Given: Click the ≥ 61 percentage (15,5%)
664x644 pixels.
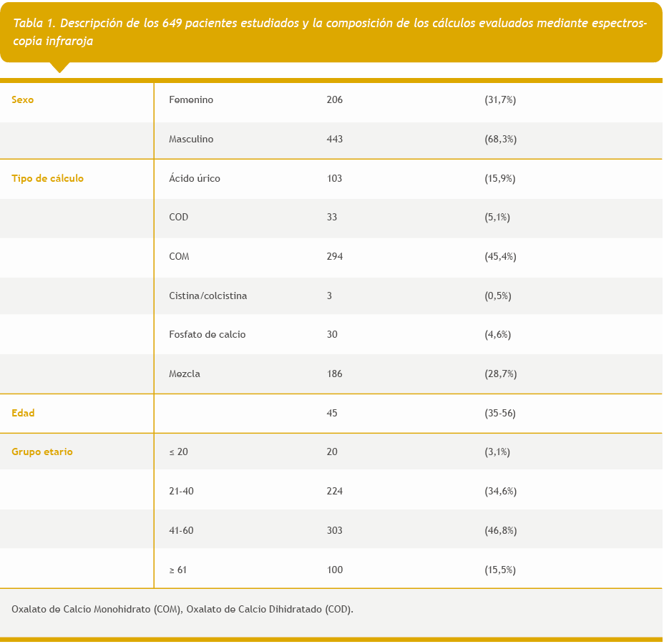Looking at the screenshot, I should (x=500, y=570).
